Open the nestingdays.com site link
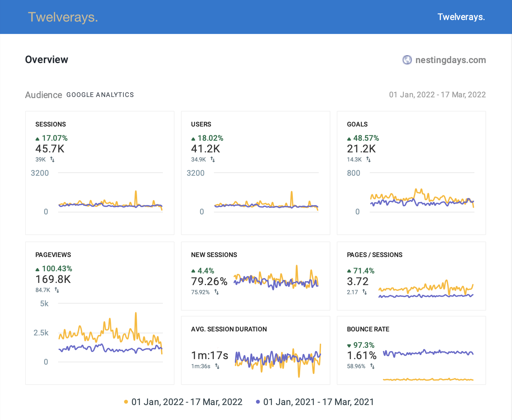The width and height of the screenshot is (512, 420). click(450, 60)
